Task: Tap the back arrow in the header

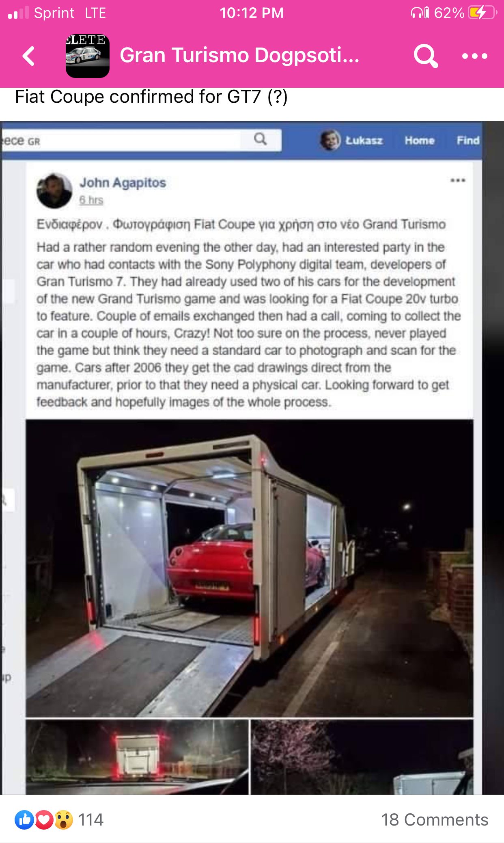Action: coord(29,56)
